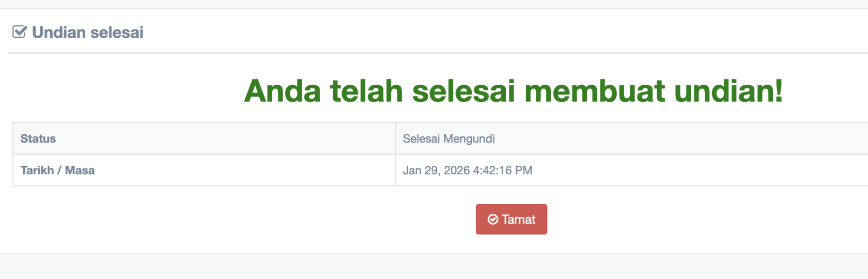The image size is (868, 279).
Task: Click the word "telah" in green heading
Action: (366, 91)
